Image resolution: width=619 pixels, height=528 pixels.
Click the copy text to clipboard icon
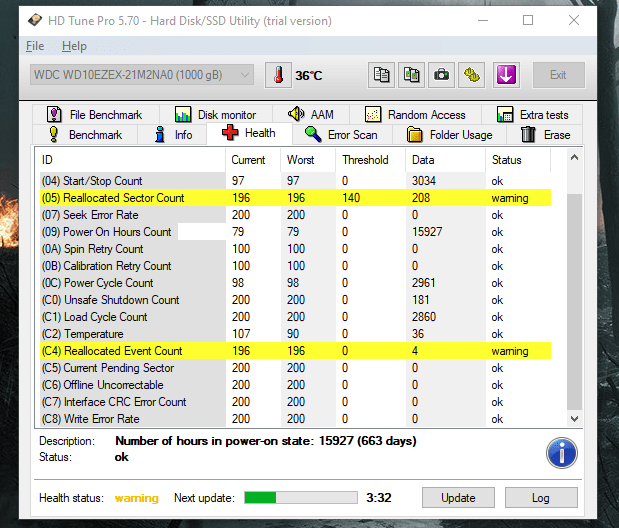click(x=381, y=75)
